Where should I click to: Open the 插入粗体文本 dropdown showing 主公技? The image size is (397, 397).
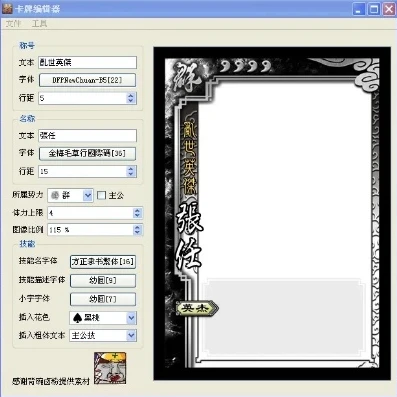[131, 335]
